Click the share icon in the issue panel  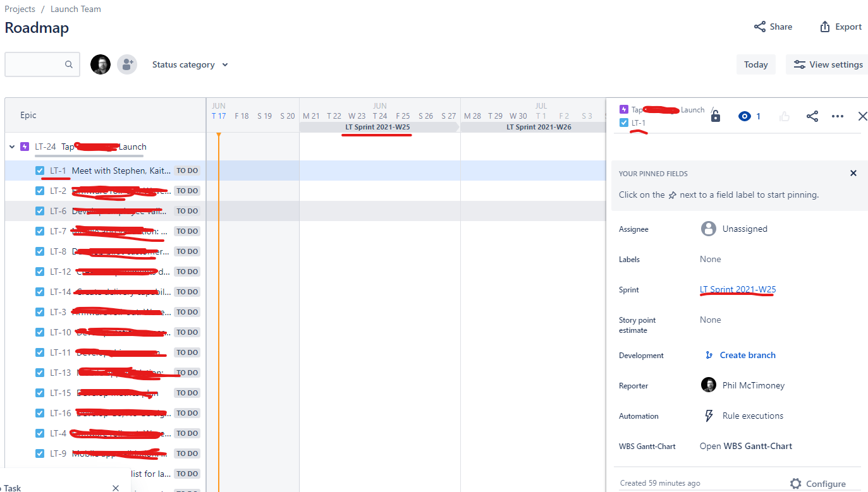coord(812,116)
